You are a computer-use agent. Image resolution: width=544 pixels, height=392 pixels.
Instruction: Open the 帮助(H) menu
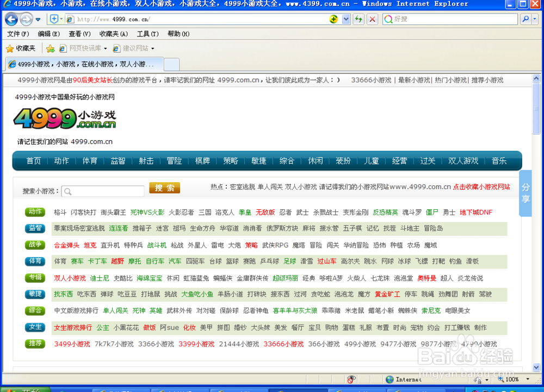coord(178,34)
